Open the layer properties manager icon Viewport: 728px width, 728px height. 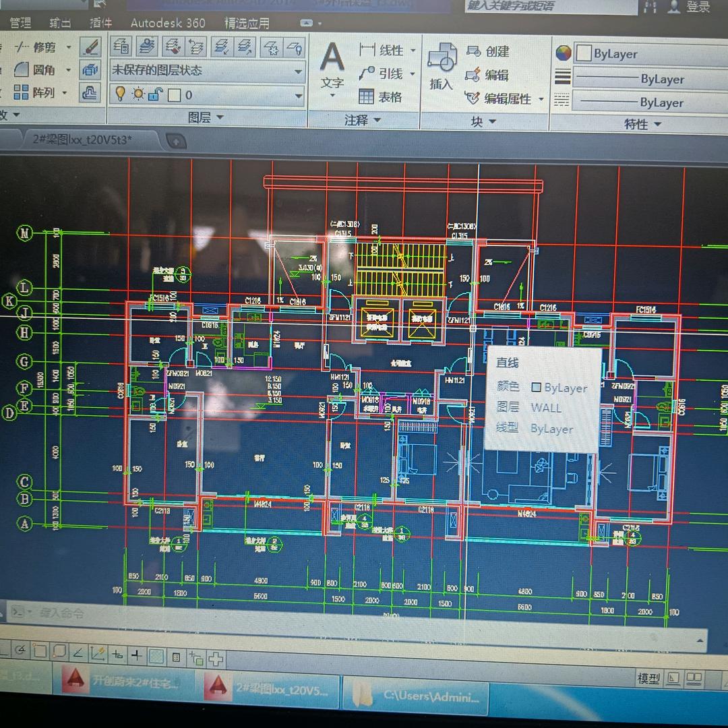coord(122,47)
